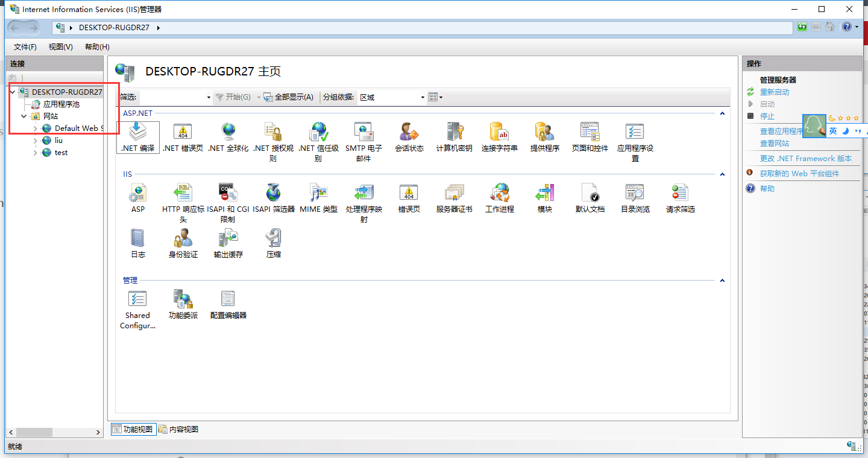Viewport: 868px width, 458px height.
Task: Open the 身份验证 feature
Action: 183,243
